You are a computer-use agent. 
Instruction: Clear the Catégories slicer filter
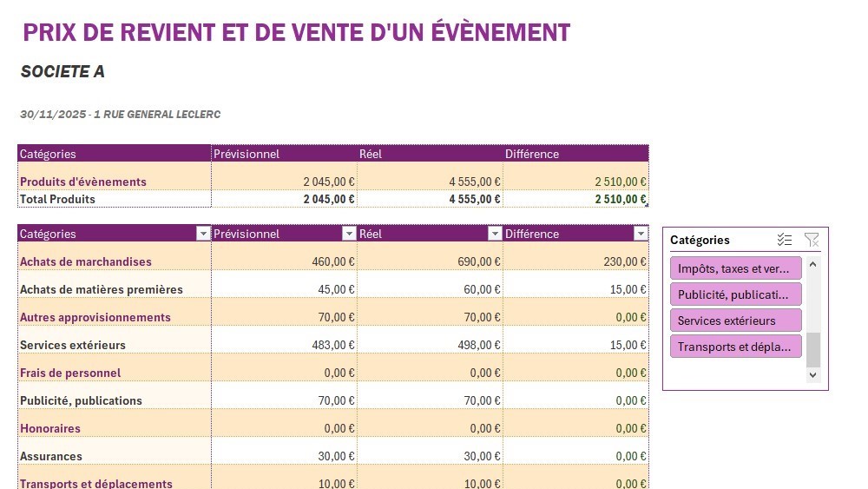812,240
